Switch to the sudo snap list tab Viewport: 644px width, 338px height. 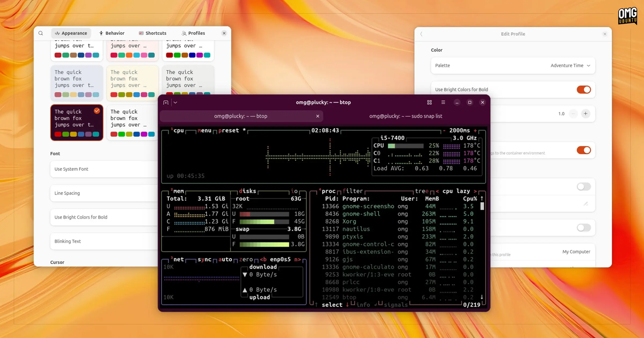[x=405, y=116]
